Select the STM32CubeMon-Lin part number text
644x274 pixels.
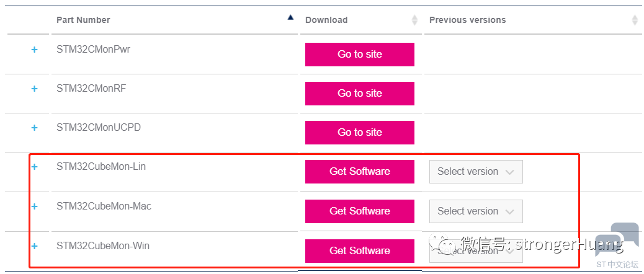(101, 167)
